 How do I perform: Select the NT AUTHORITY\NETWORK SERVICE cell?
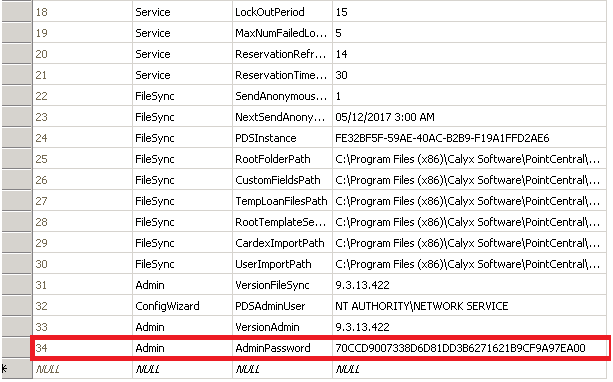pos(470,306)
